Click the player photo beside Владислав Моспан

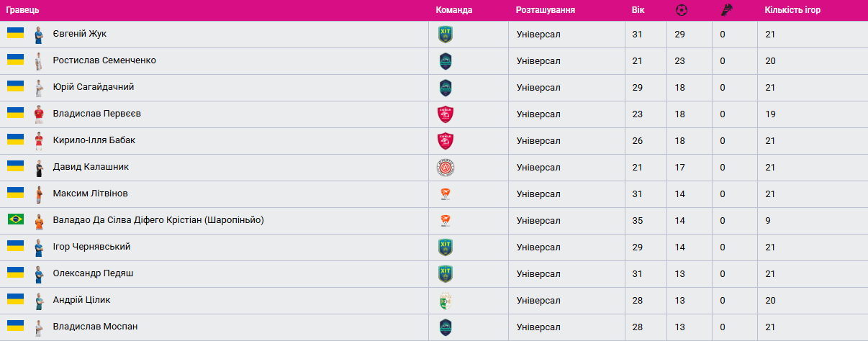tap(39, 327)
